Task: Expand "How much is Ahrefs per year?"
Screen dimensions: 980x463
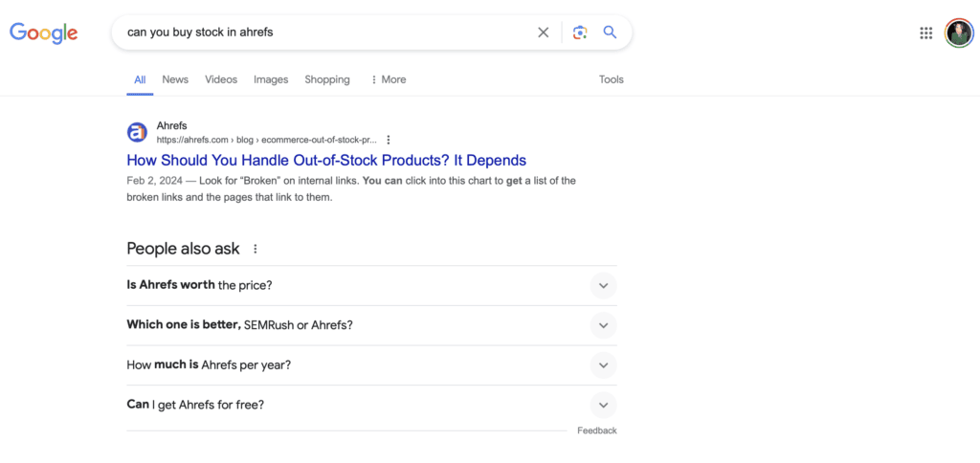Action: [371, 364]
